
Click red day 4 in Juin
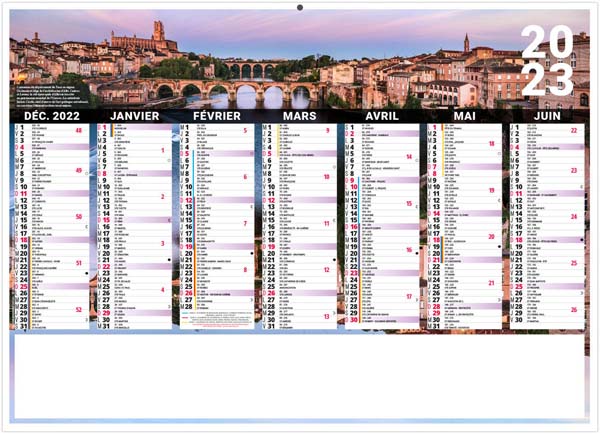(x=517, y=147)
